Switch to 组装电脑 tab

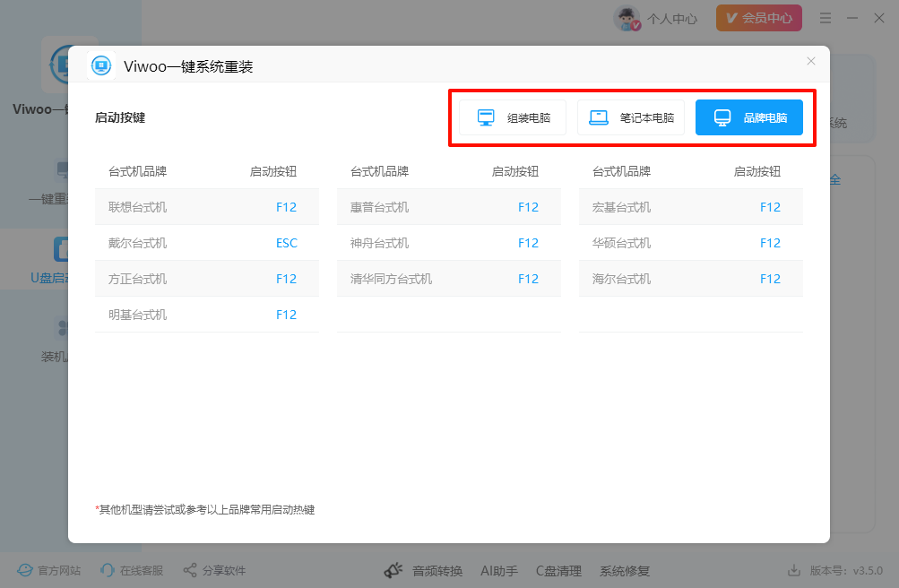[x=513, y=117]
